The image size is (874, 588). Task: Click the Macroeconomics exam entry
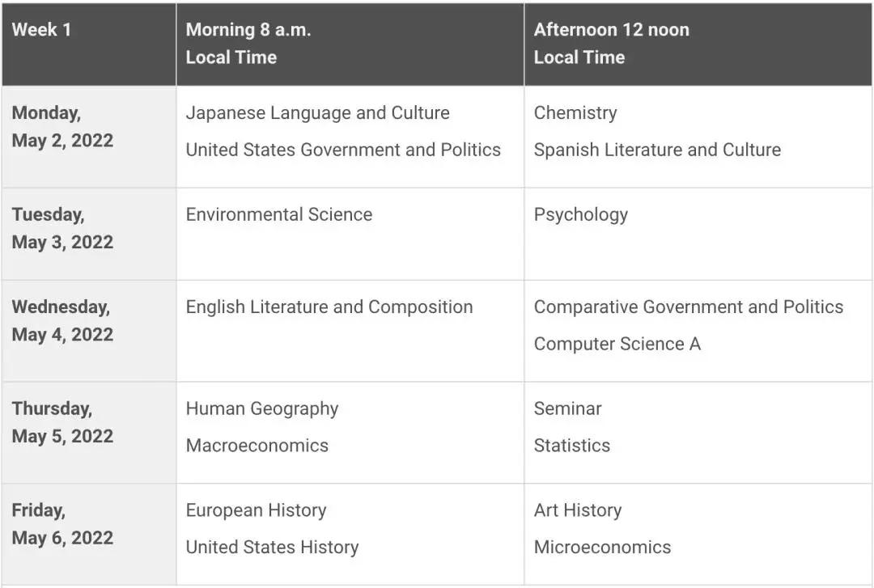point(257,446)
